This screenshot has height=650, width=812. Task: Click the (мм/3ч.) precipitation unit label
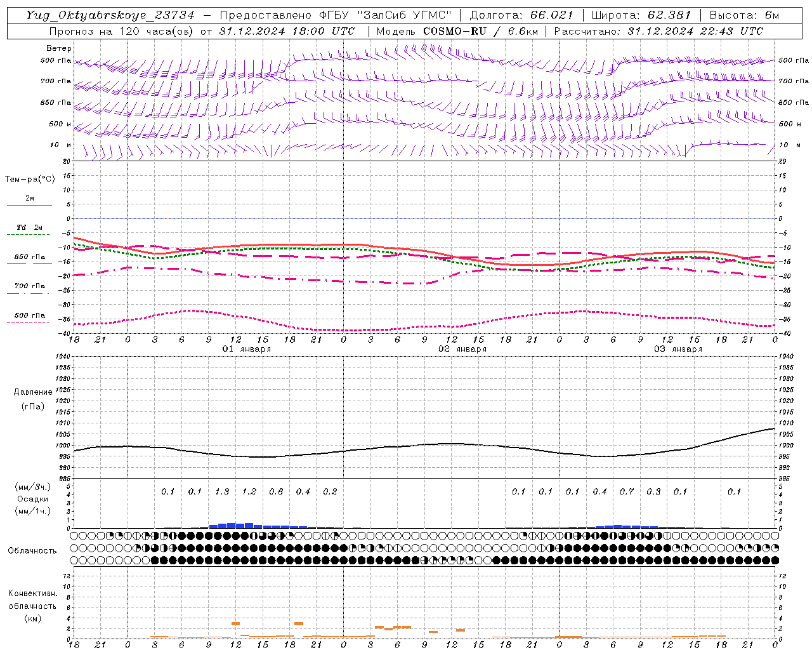pyautogui.click(x=32, y=487)
